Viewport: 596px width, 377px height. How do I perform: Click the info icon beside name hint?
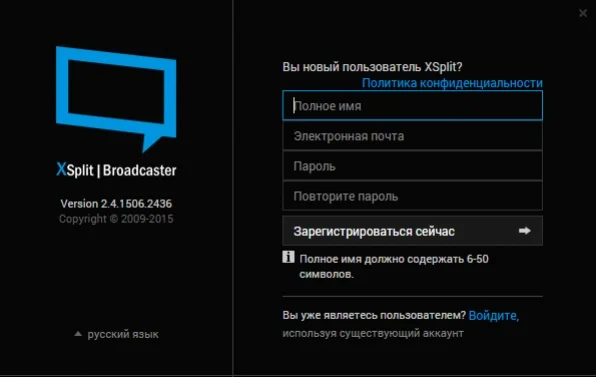(x=288, y=257)
